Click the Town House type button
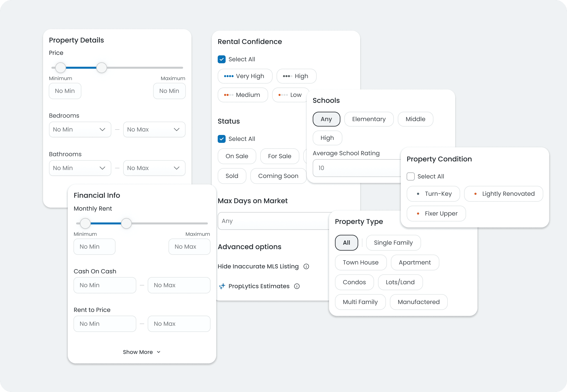 pos(360,262)
